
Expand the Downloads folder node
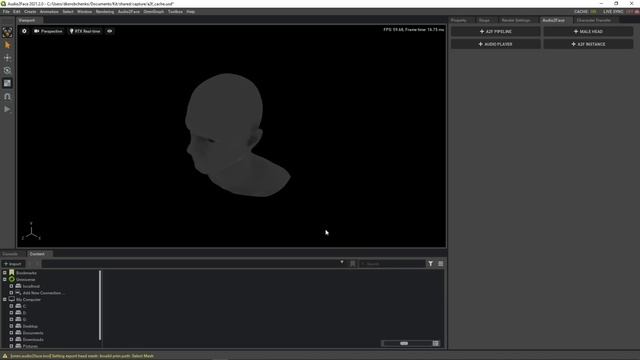tap(11, 340)
